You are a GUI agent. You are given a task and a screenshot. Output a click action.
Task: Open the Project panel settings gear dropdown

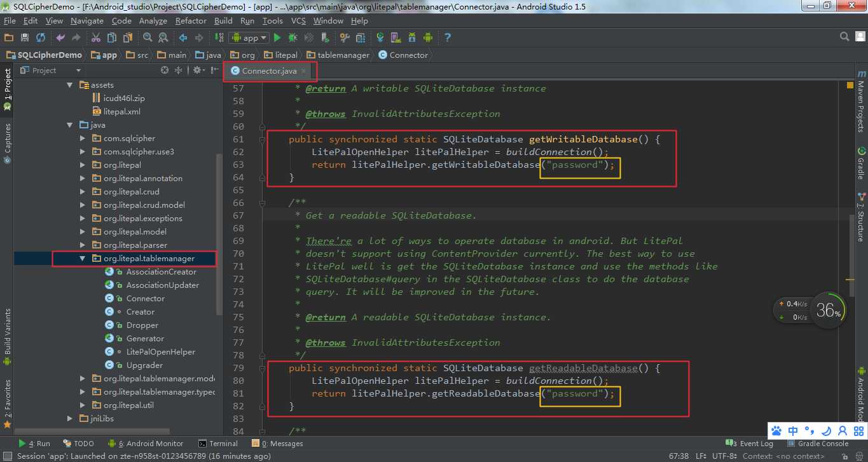(x=199, y=71)
